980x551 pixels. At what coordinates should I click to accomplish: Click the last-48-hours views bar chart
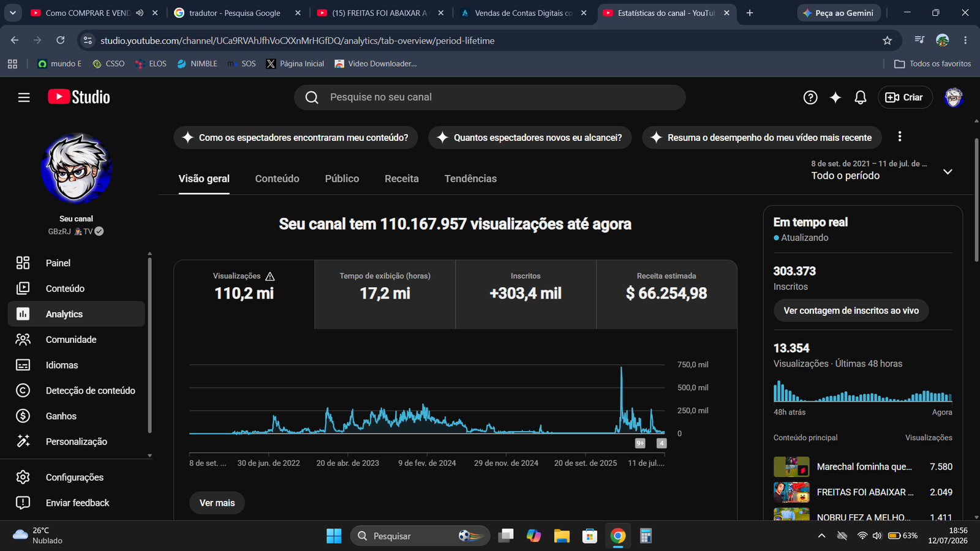[863, 391]
